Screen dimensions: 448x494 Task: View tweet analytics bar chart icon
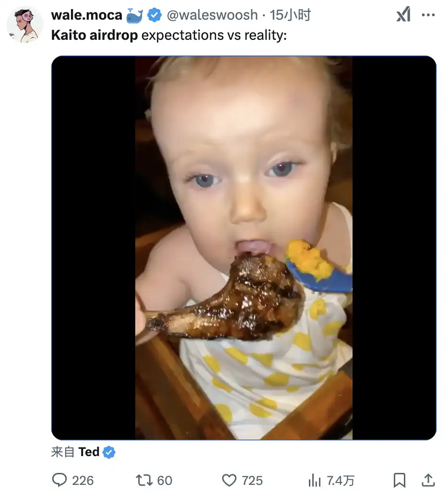coord(315,481)
